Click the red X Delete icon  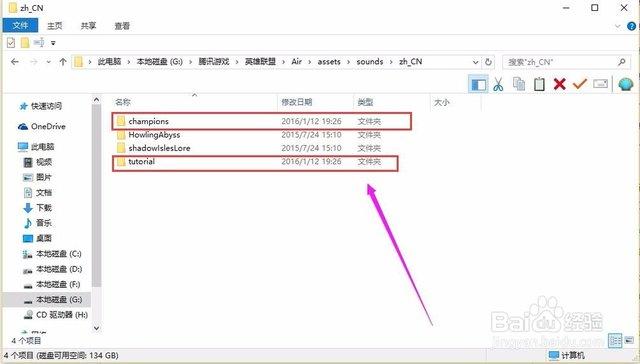tap(560, 84)
